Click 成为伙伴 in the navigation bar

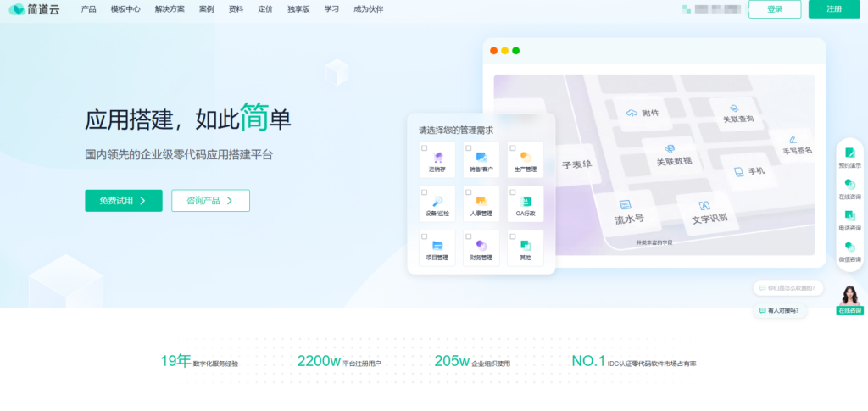(368, 9)
